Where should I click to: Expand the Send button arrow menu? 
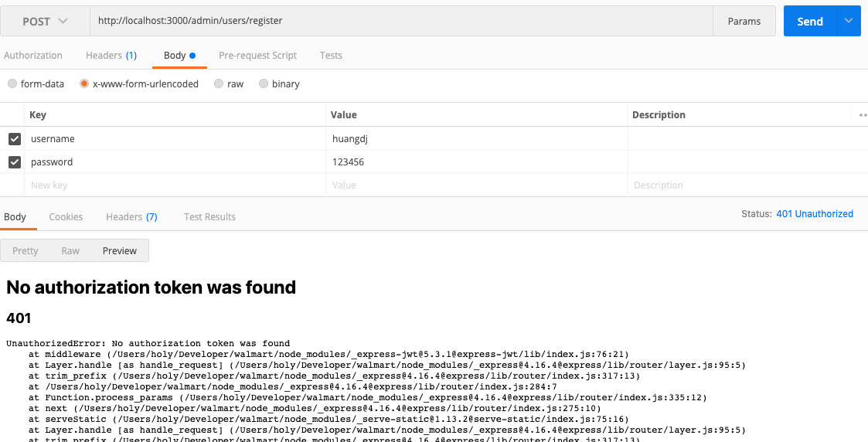click(849, 22)
